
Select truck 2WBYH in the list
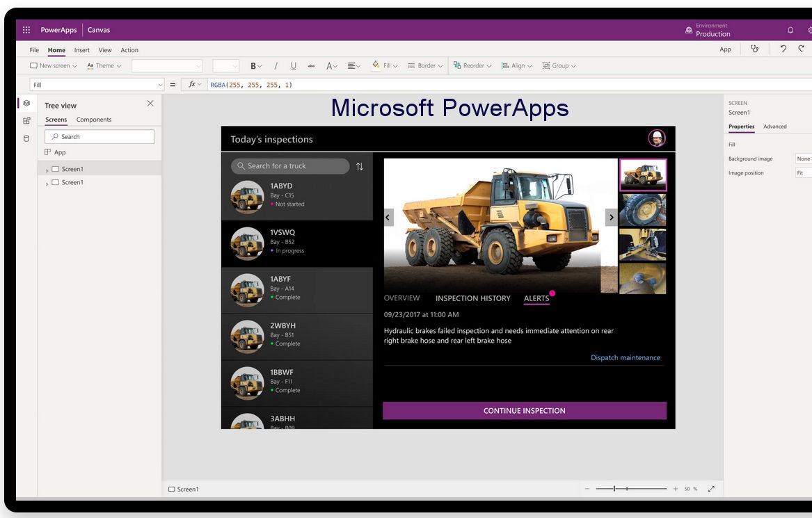coord(297,337)
